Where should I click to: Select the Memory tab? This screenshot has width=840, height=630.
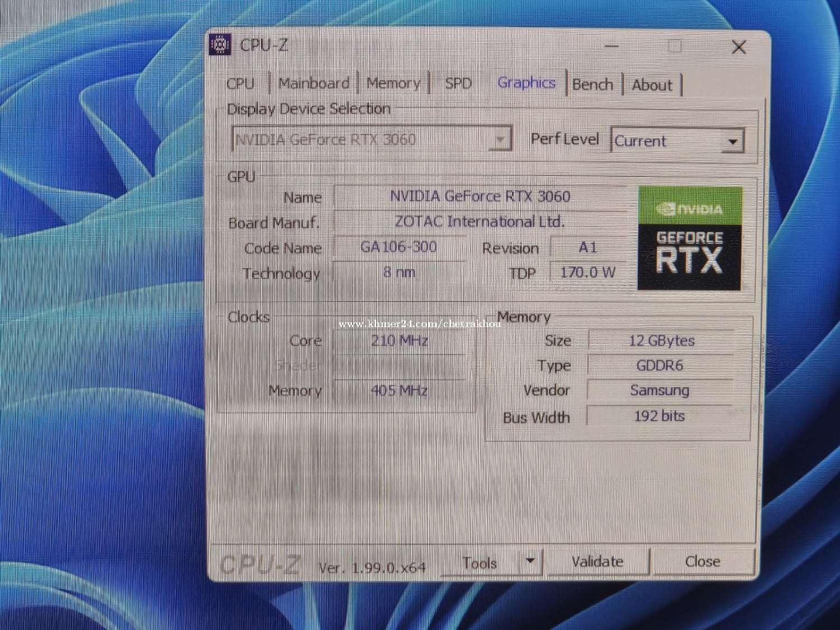(393, 83)
